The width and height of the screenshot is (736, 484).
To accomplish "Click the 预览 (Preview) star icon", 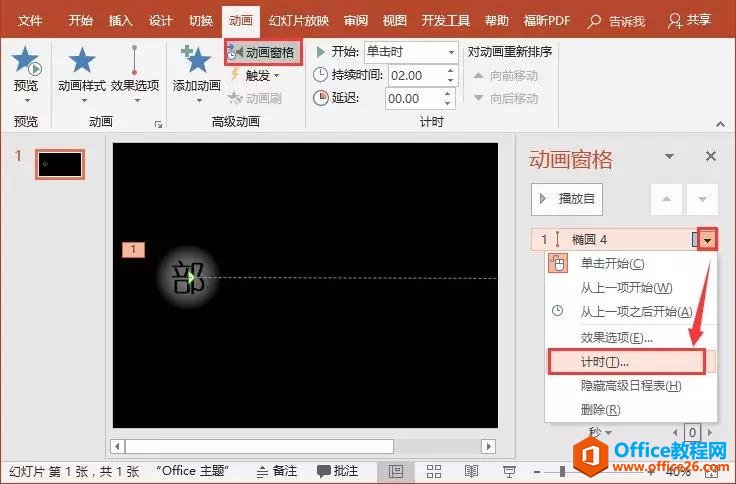I will coord(25,65).
